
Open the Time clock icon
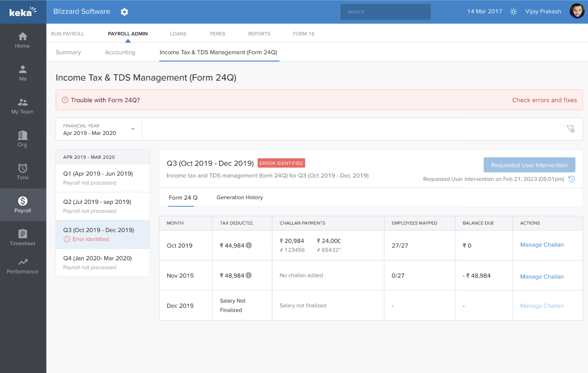point(22,169)
